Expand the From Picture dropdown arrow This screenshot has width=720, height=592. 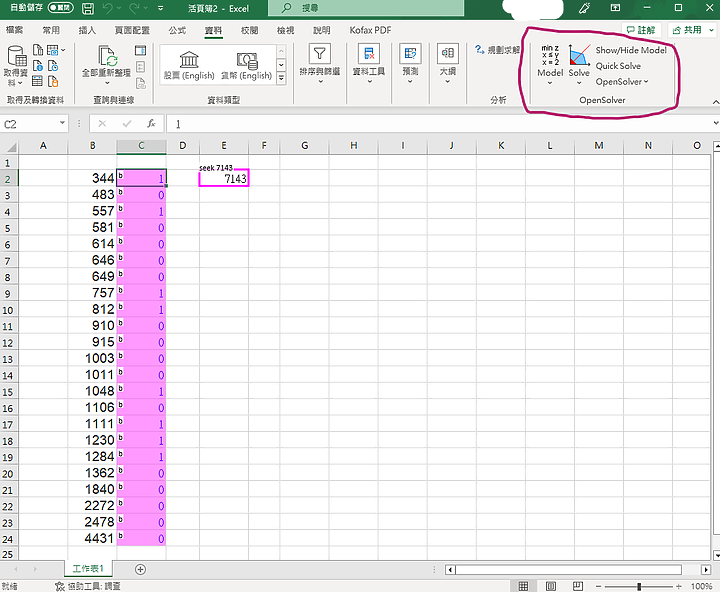(63, 50)
